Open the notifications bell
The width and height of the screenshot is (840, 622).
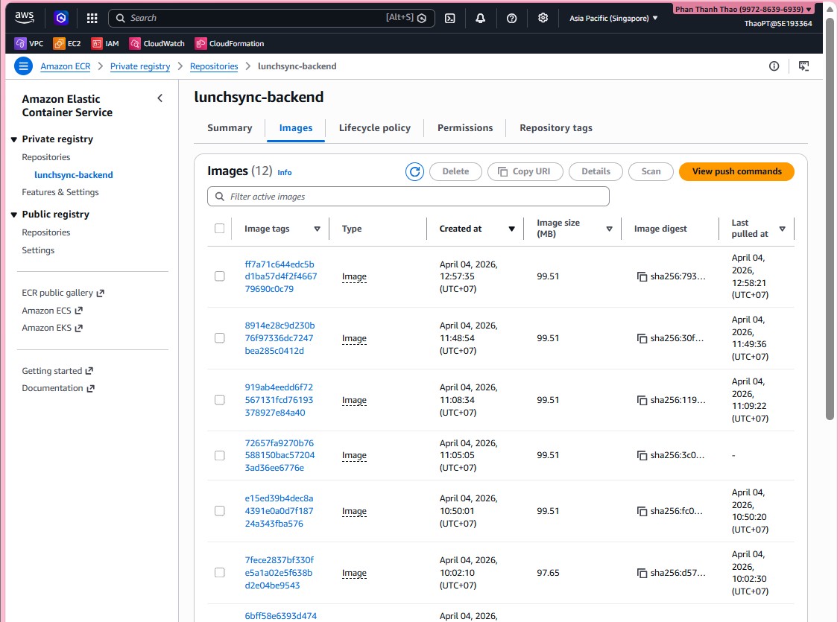coord(481,18)
